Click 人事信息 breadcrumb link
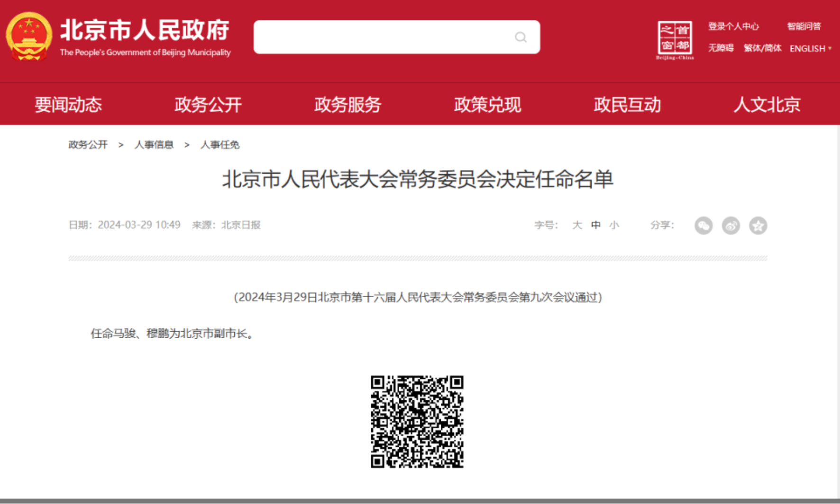The image size is (840, 504). (154, 145)
